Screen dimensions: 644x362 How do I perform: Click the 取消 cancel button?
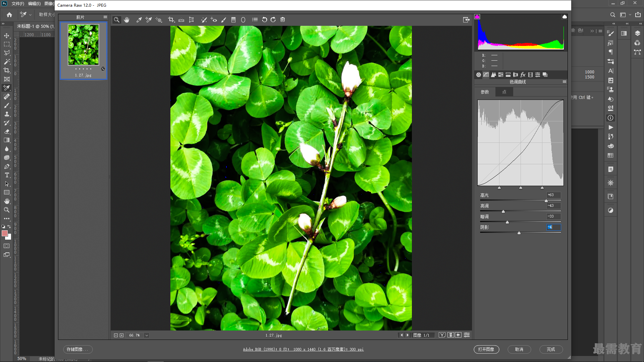click(x=519, y=349)
